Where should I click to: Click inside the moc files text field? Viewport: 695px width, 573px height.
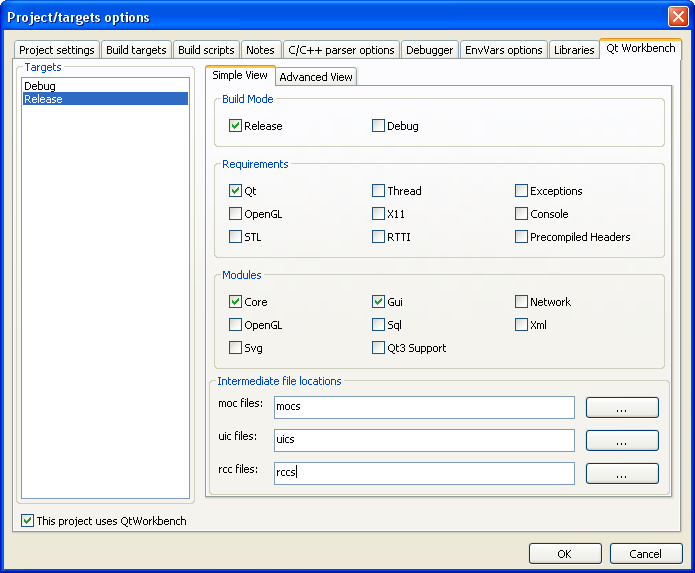click(x=423, y=407)
